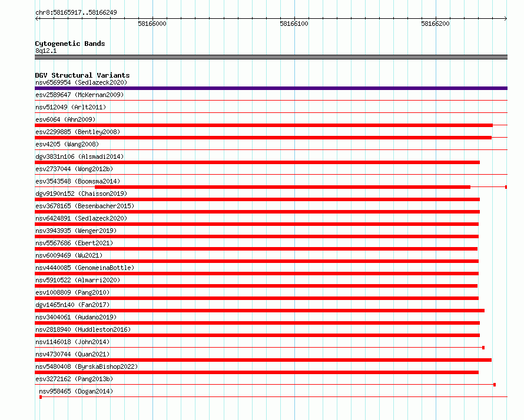Select nsv2818940 (Huddleston2016) label
The width and height of the screenshot is (524, 420).
point(83,329)
